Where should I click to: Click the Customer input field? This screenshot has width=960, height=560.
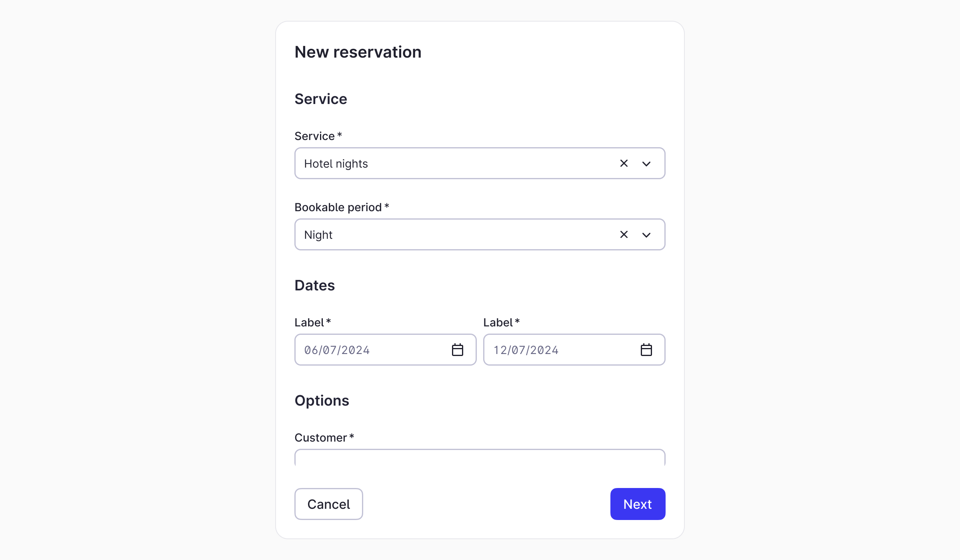pos(480,458)
